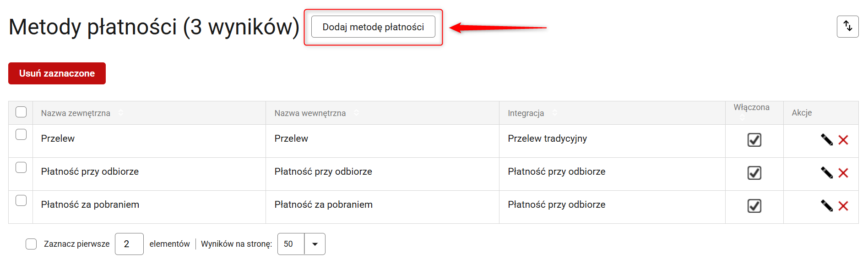
Task: Check the Zaznacz pierwsze checkbox
Action: [31, 244]
